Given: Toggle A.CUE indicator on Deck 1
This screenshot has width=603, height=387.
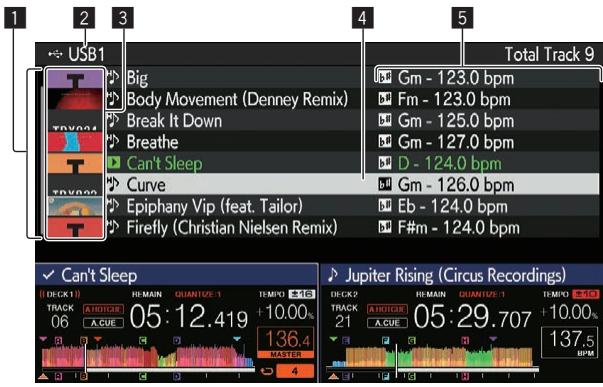Looking at the screenshot, I should coord(103,323).
